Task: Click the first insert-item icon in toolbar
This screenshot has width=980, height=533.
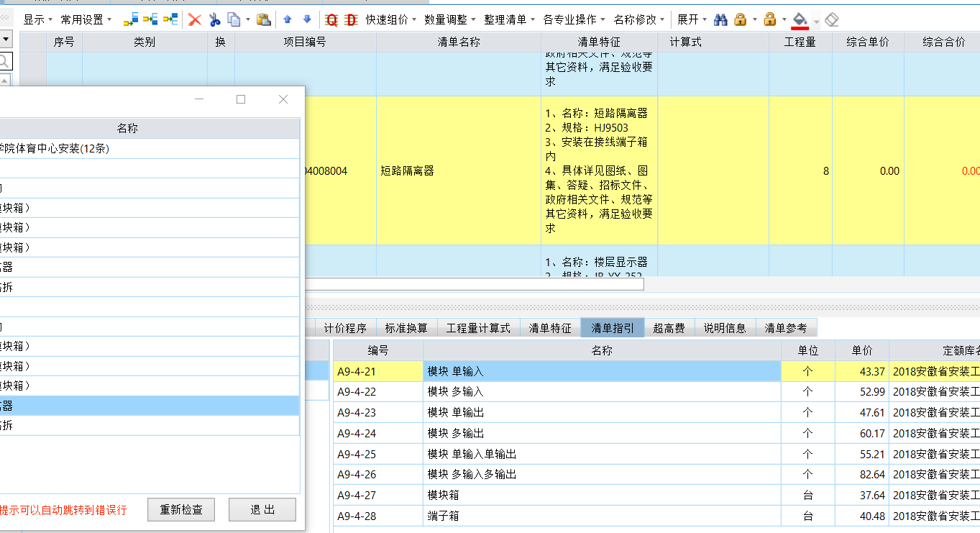Action: (131, 19)
